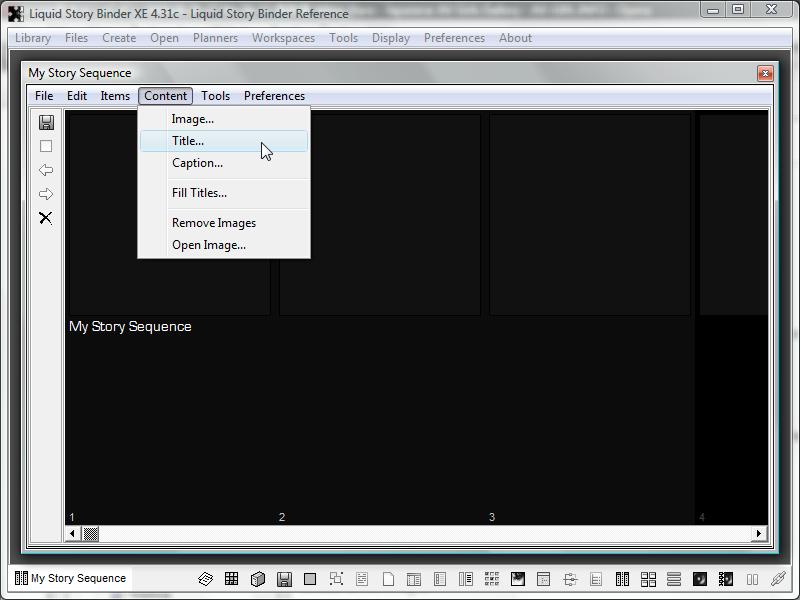Click the black X delete icon in sidebar
800x600 pixels.
pos(46,218)
